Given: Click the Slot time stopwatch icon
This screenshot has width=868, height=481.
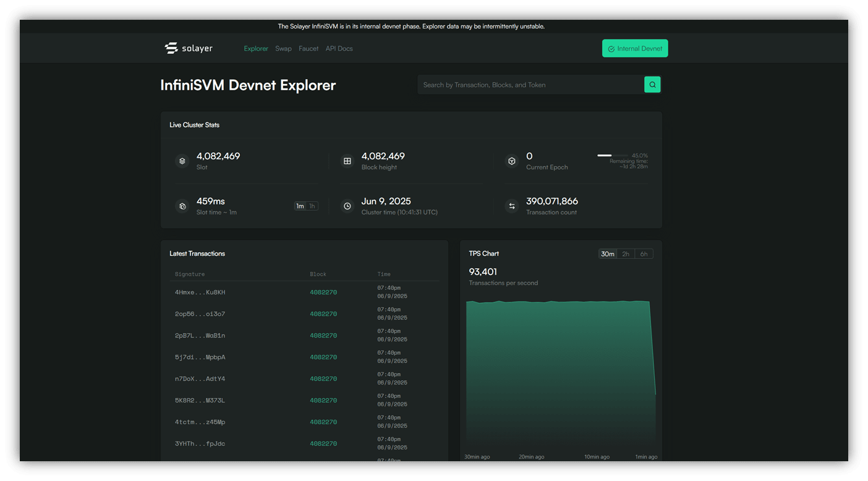Looking at the screenshot, I should (182, 206).
